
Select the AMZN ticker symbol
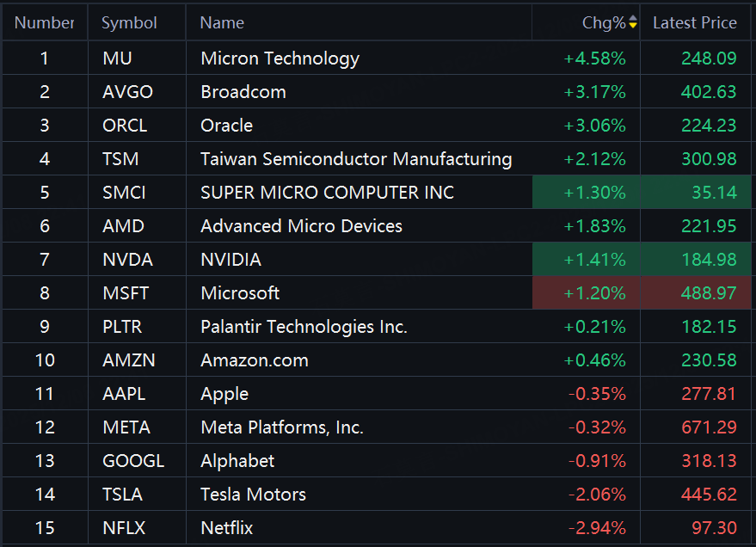pos(128,360)
